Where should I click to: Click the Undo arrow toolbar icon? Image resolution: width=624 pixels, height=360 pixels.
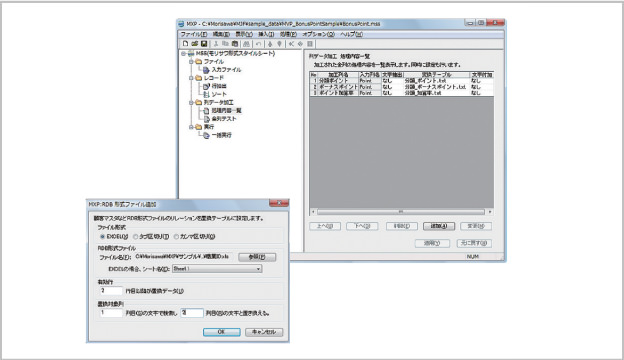coord(259,44)
